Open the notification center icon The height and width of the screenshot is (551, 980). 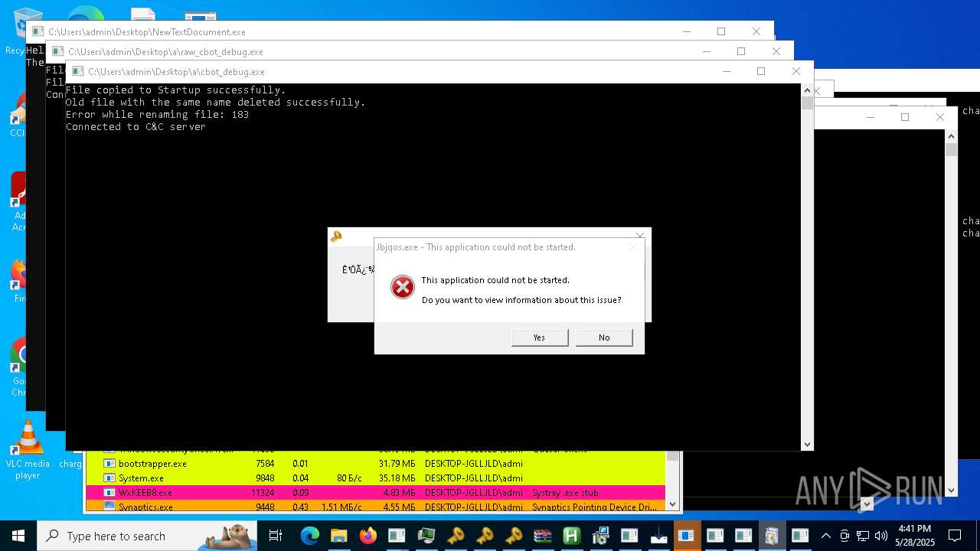click(x=955, y=536)
